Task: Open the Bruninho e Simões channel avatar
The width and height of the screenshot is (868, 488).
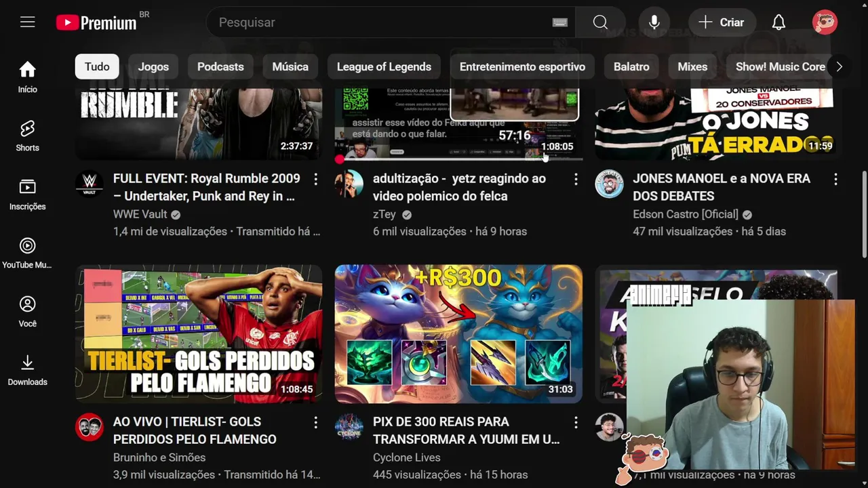Action: (x=89, y=427)
